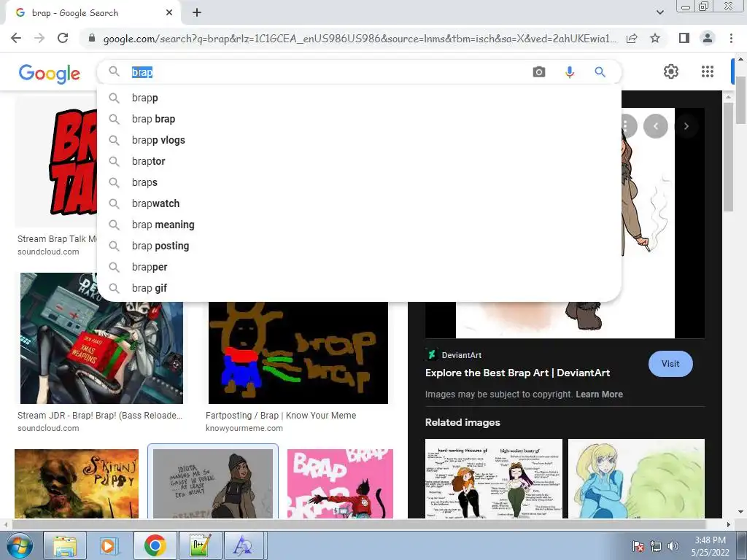The width and height of the screenshot is (747, 560).
Task: Open Google quick settings gear
Action: (x=671, y=71)
